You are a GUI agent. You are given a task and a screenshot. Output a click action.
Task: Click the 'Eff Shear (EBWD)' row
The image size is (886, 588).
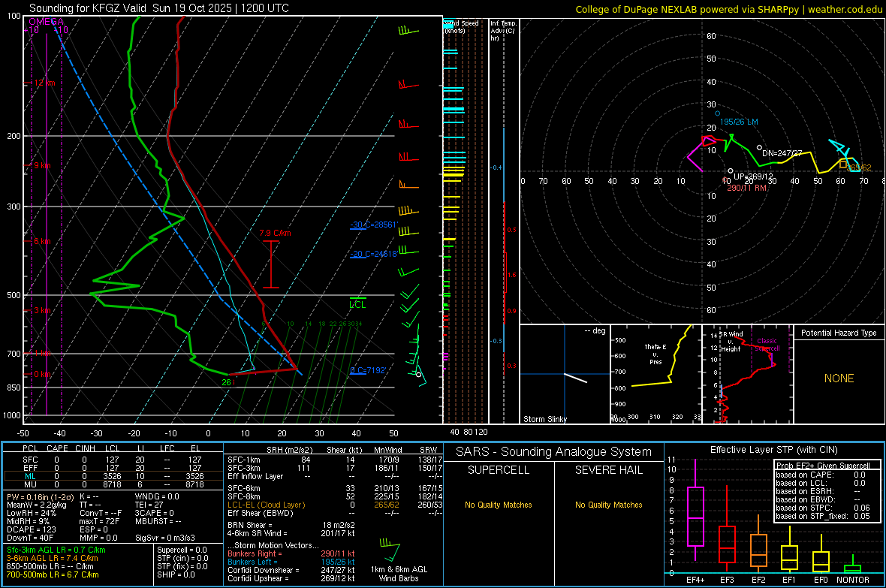pyautogui.click(x=335, y=513)
